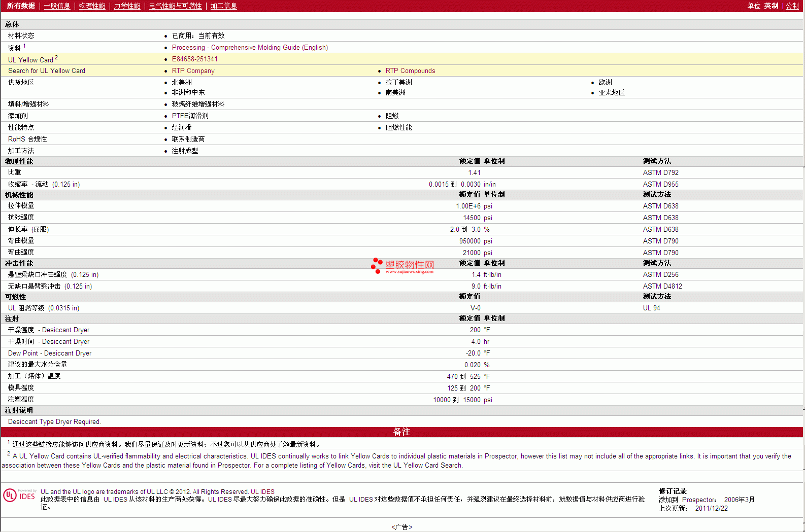Click ASTM D792 test method text
Screen dimensions: 805x532
660,172
